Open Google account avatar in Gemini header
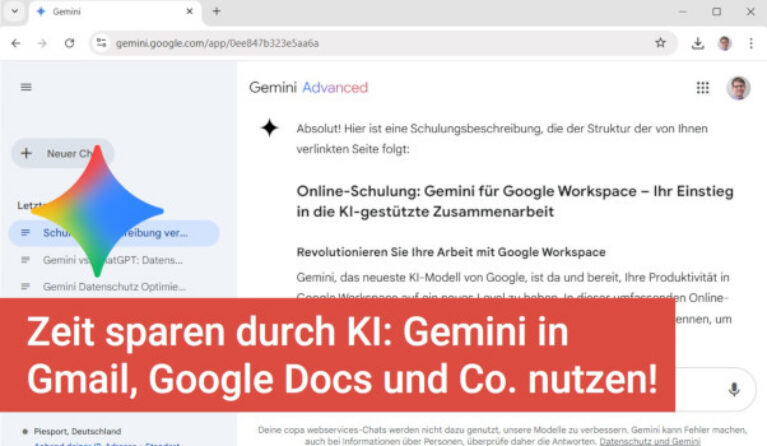767x446 pixels. coord(739,88)
